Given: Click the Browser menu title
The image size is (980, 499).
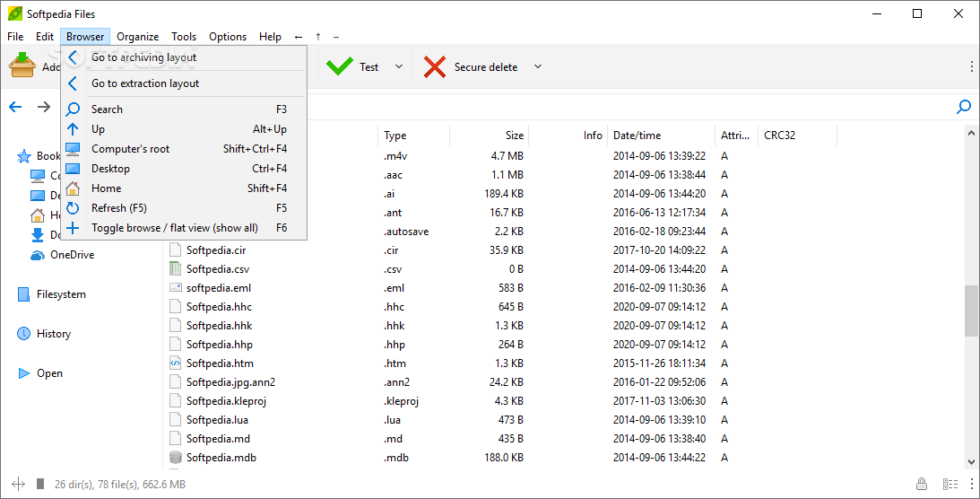Looking at the screenshot, I should pyautogui.click(x=85, y=37).
